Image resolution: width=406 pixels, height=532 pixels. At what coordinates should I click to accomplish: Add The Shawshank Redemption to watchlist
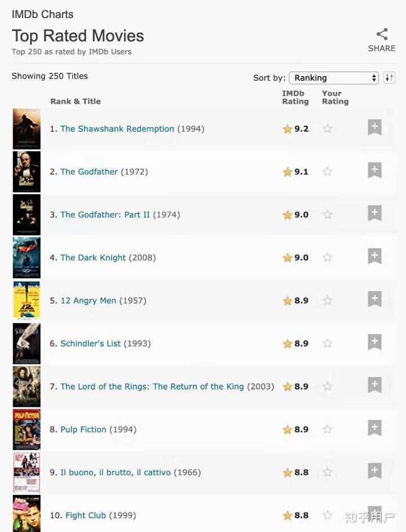(374, 127)
